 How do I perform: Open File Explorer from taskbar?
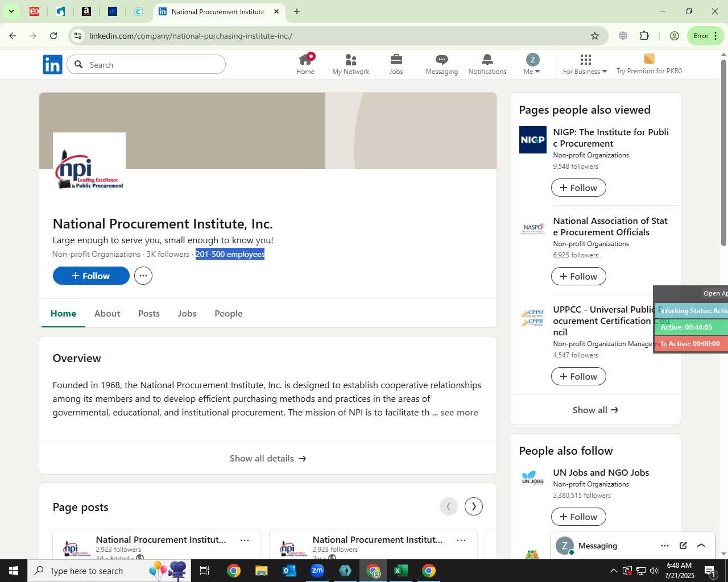[261, 571]
